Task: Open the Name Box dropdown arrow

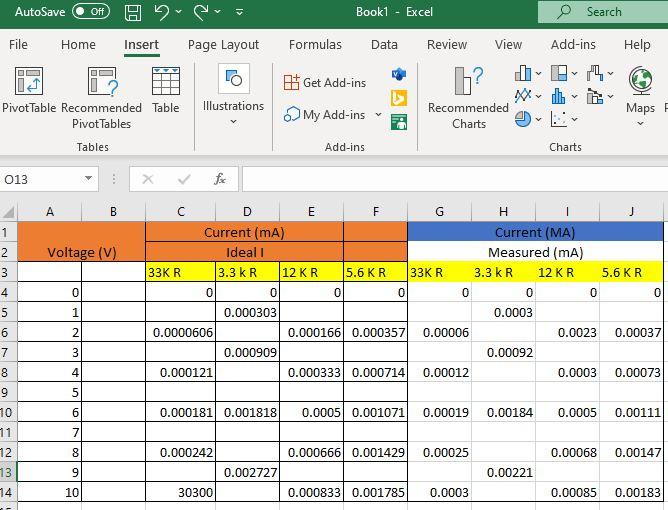Action: 88,179
